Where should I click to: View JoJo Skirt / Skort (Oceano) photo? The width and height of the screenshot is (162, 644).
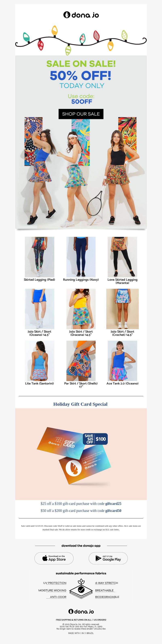39,309
